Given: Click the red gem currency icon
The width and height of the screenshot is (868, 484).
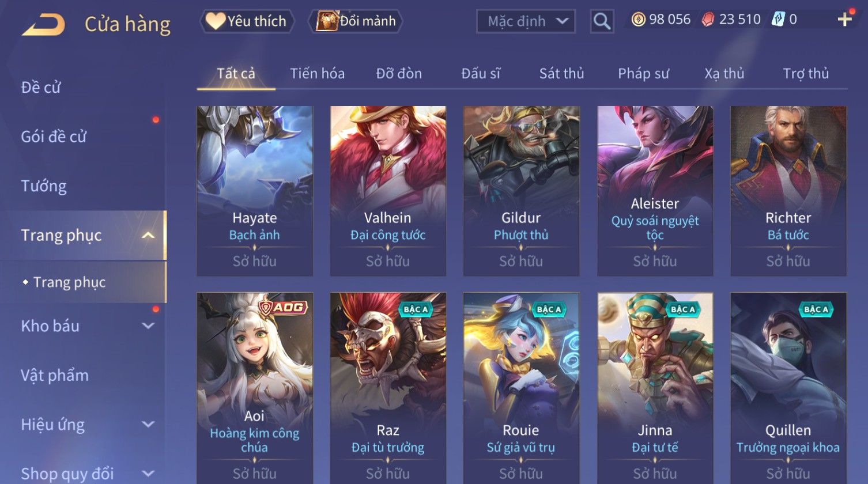Looking at the screenshot, I should coord(708,20).
